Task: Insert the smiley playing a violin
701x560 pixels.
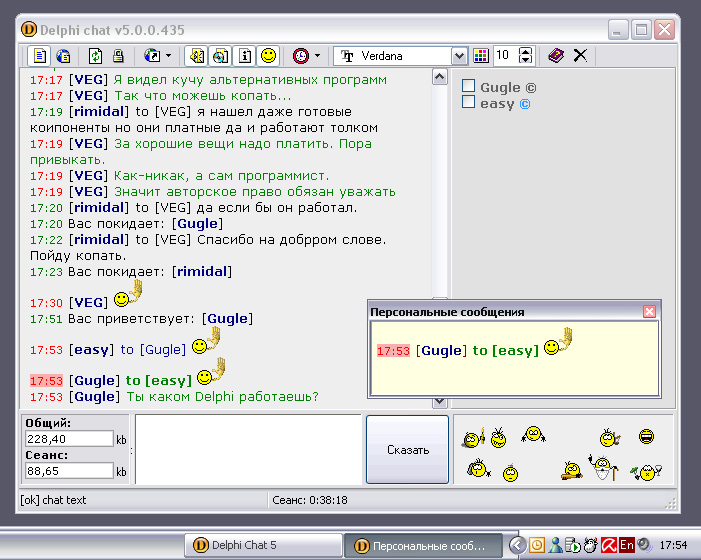Action: pos(609,438)
